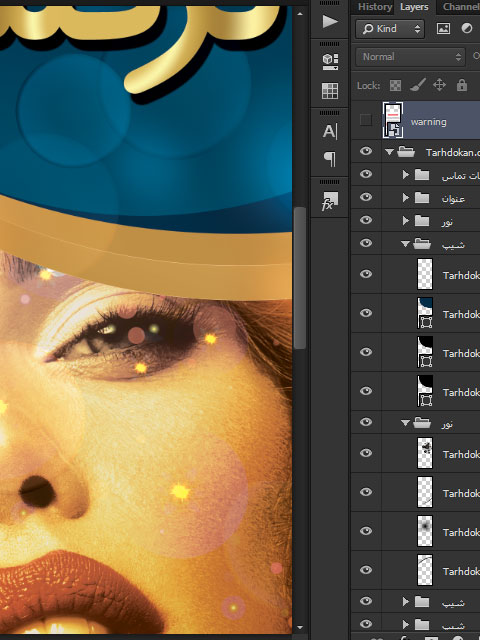Filter layers by pixel image icon
Screen dimensions: 480x640
coord(443,28)
